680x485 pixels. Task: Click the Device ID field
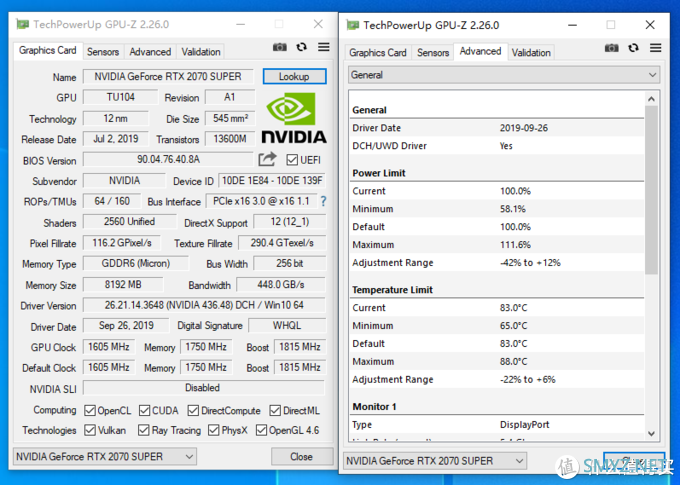(272, 180)
